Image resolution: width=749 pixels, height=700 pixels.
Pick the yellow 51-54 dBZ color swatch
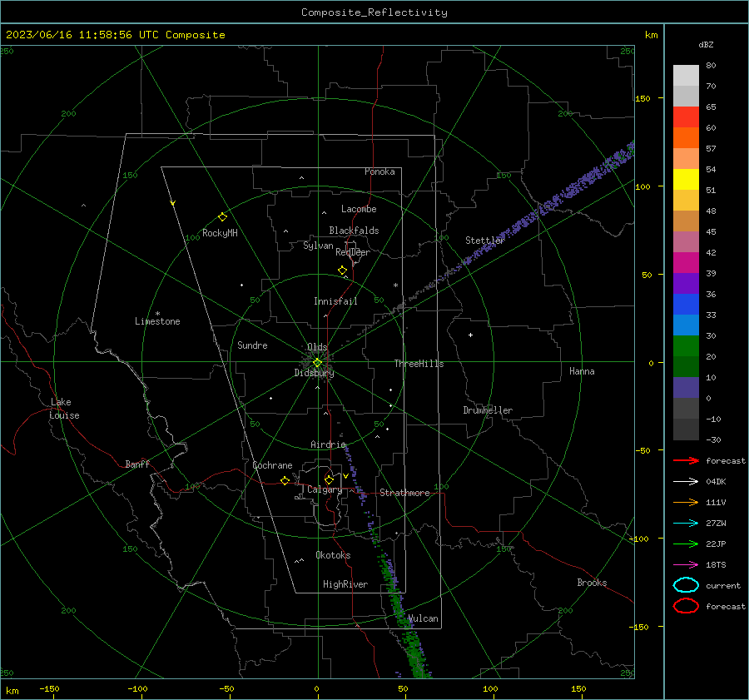(x=686, y=179)
